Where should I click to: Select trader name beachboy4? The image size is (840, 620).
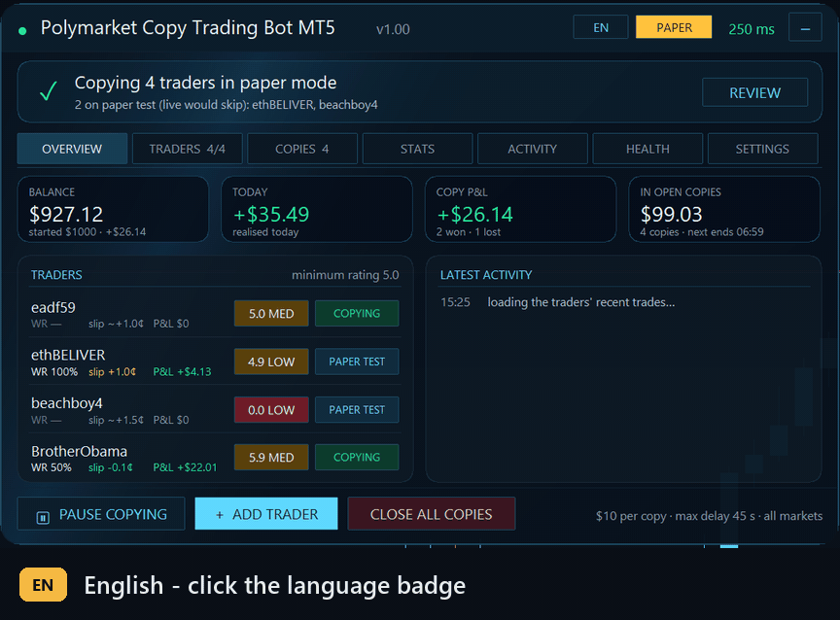click(66, 403)
